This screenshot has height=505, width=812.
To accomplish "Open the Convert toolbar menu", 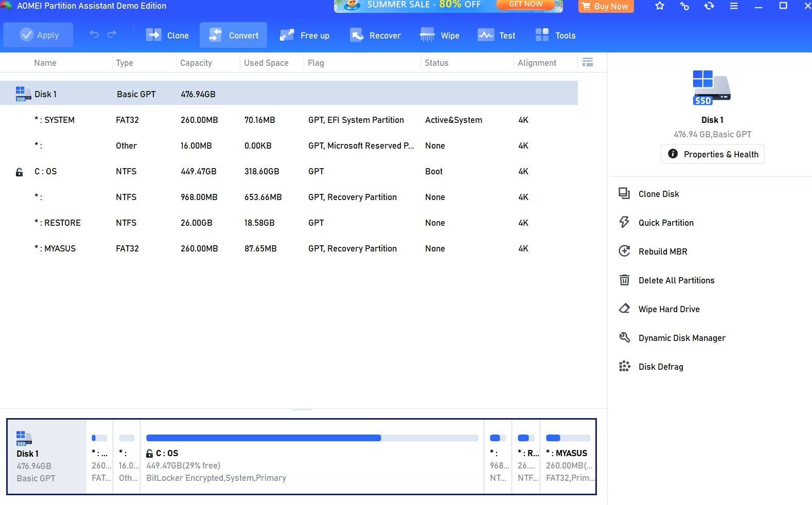I will tap(233, 35).
